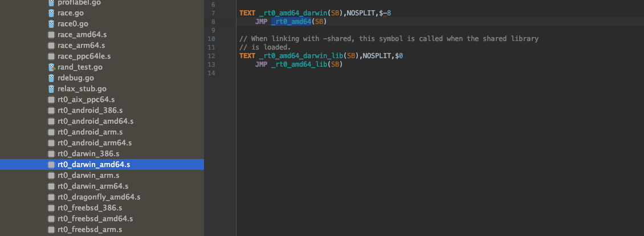The image size is (644, 236).
Task: Click the $-8 frame size value
Action: (x=385, y=13)
